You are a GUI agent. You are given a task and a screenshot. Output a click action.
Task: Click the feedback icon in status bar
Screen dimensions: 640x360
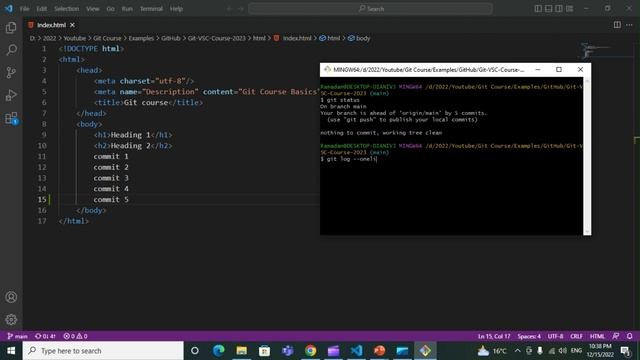pos(616,336)
